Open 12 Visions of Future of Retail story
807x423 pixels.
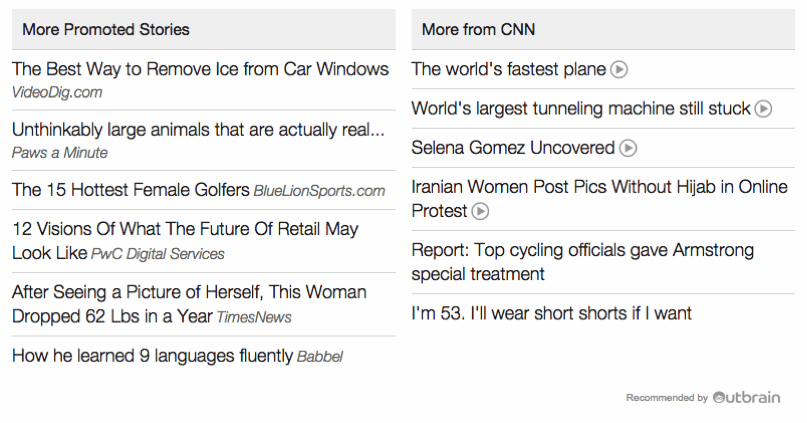pyautogui.click(x=185, y=241)
